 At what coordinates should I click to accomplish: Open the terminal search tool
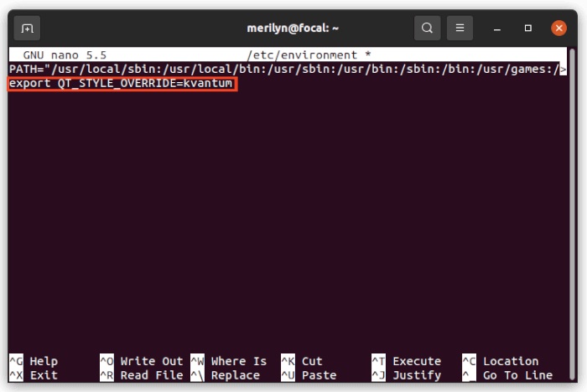427,28
